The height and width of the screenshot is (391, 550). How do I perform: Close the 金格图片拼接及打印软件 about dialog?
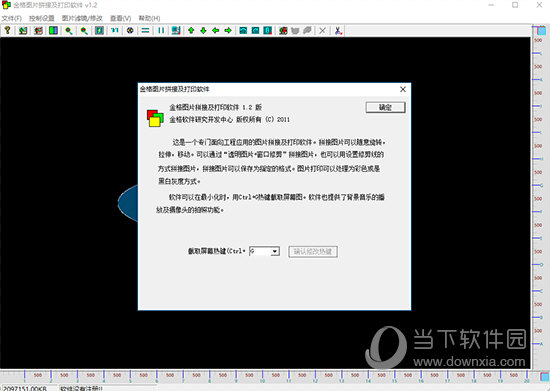point(403,89)
